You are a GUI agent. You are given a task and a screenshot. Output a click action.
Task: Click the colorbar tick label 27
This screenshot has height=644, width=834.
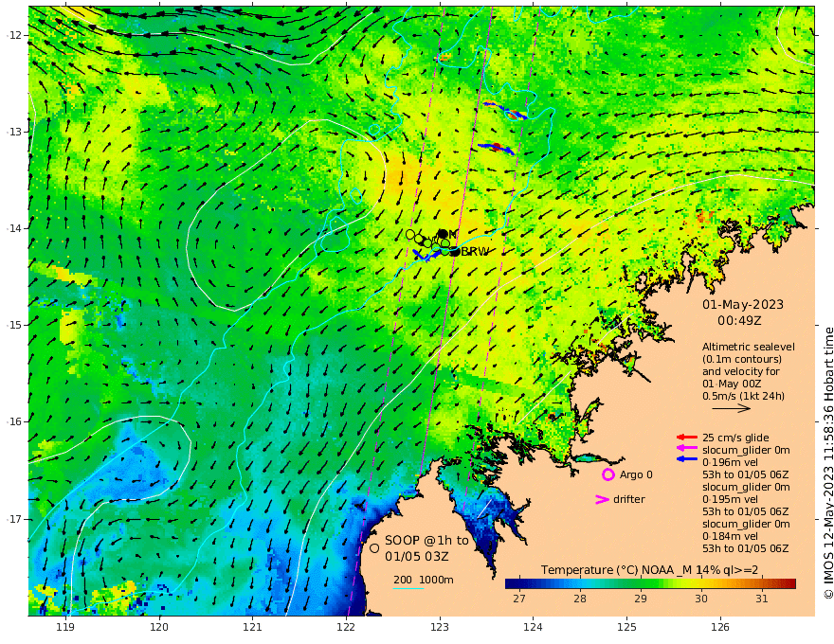[519, 599]
